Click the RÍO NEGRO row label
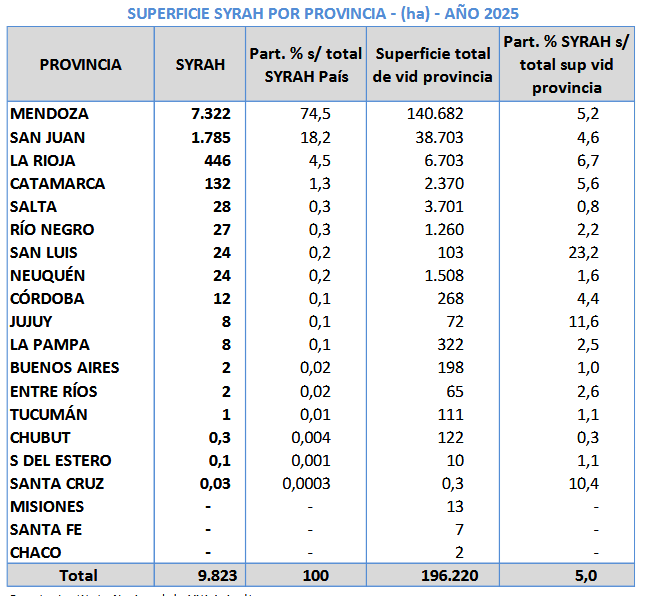Image resolution: width=646 pixels, height=596 pixels. pos(51,230)
